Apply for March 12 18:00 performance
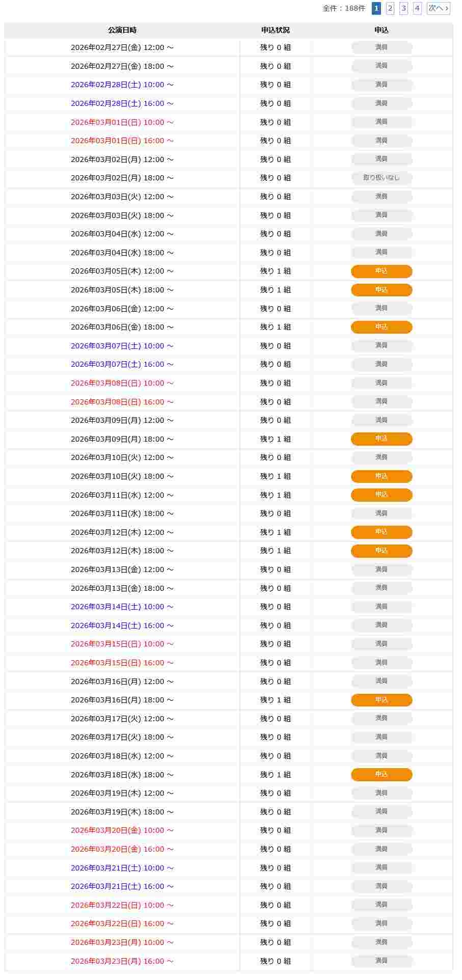 pyautogui.click(x=382, y=551)
